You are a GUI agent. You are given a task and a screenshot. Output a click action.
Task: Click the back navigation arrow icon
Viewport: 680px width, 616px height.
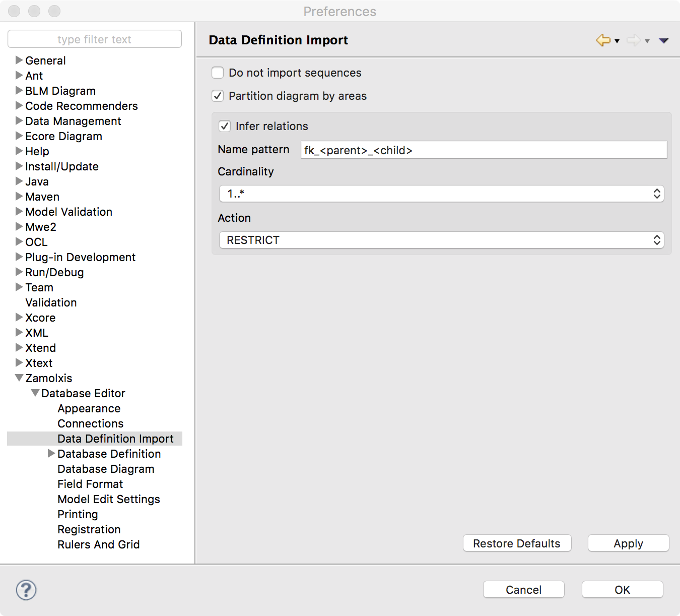click(x=602, y=40)
